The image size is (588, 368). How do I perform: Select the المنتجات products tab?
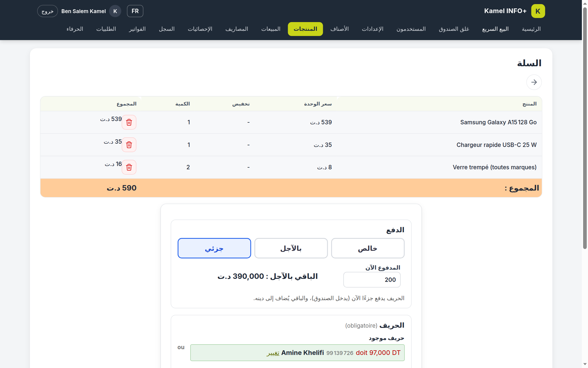tap(305, 29)
